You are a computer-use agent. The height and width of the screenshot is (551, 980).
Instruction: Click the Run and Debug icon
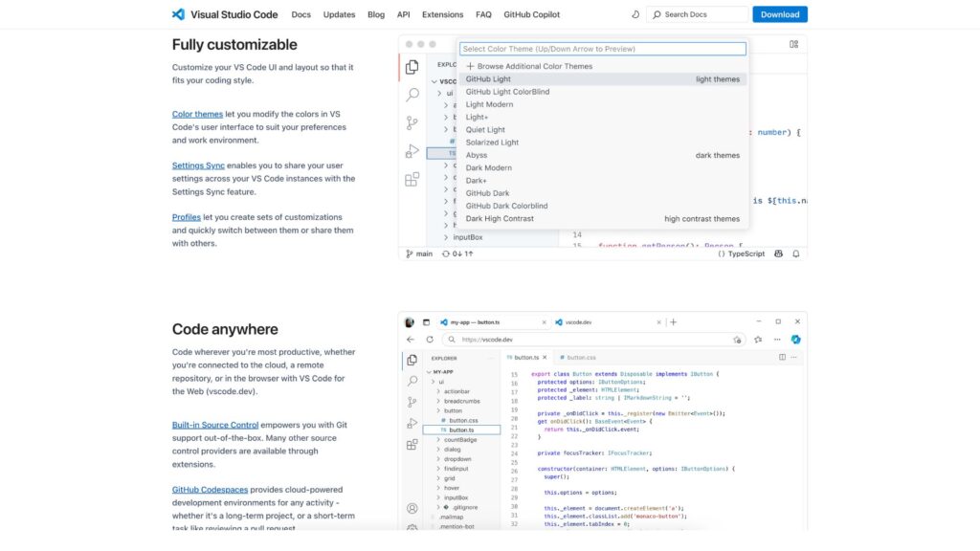coord(412,151)
